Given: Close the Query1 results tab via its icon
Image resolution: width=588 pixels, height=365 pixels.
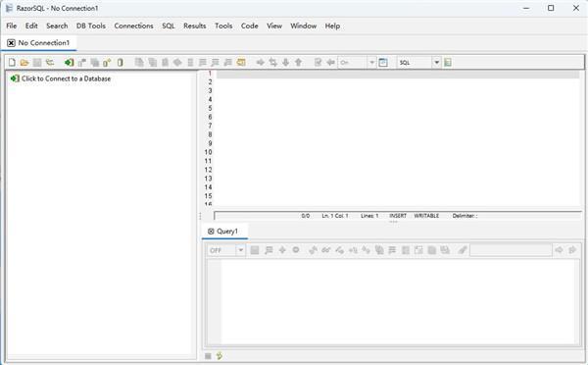Looking at the screenshot, I should [x=211, y=232].
